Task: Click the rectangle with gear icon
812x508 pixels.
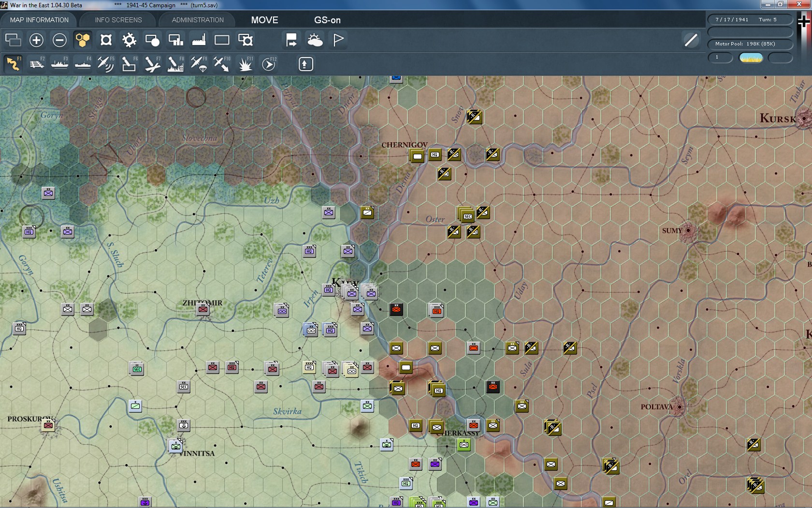Action: [x=246, y=40]
